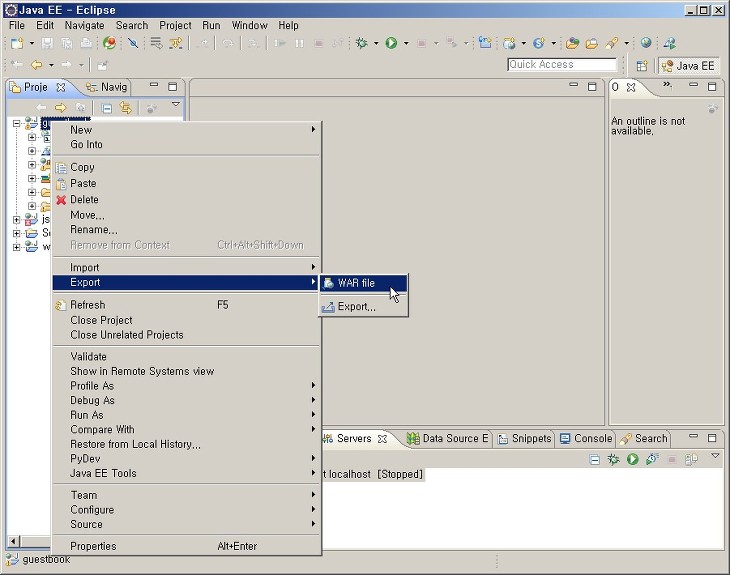The width and height of the screenshot is (730, 575).
Task: Click the Open Type folder icon in toolbar
Action: tap(572, 43)
